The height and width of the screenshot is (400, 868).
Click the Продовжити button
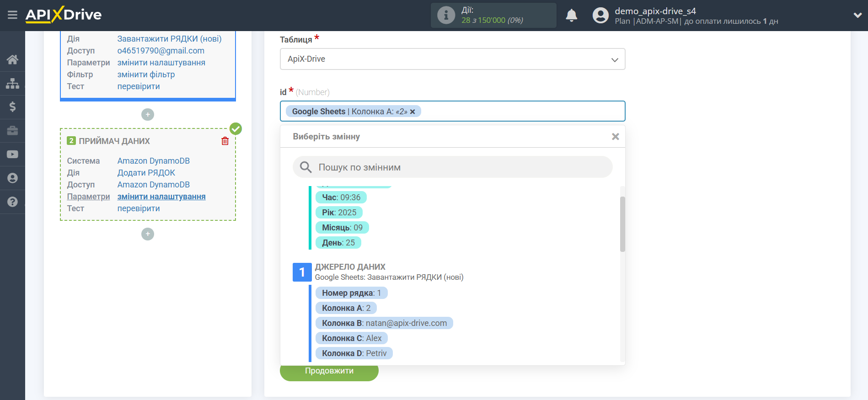pos(329,372)
